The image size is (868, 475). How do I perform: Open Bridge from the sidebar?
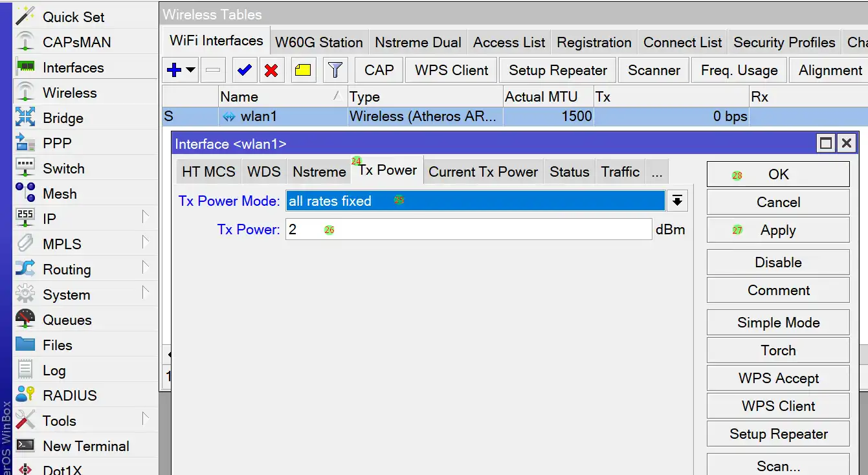pyautogui.click(x=63, y=118)
